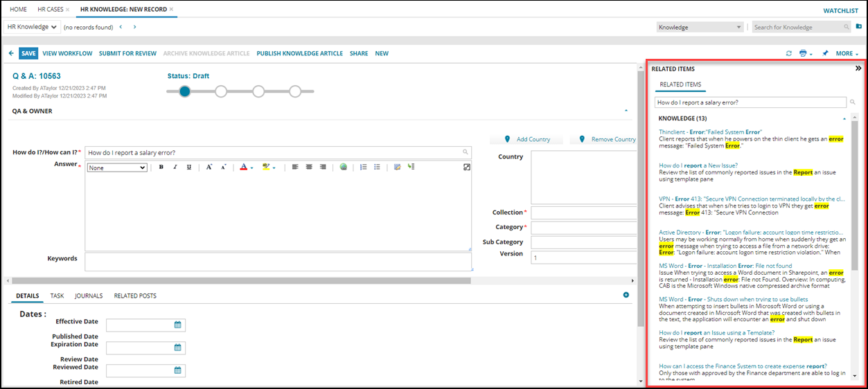Select the DETAILS tab
Viewport: 868px width, 389px height.
pyautogui.click(x=28, y=296)
